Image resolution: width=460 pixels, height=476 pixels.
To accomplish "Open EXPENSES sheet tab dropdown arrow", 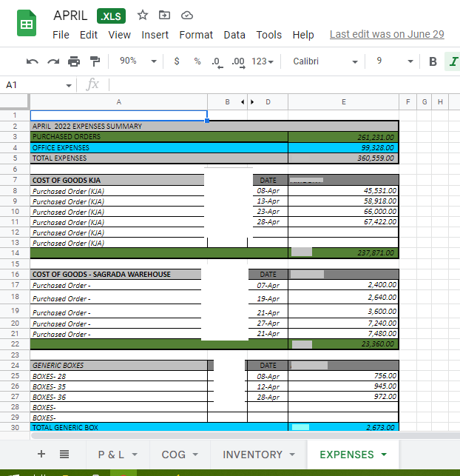I will coord(384,455).
